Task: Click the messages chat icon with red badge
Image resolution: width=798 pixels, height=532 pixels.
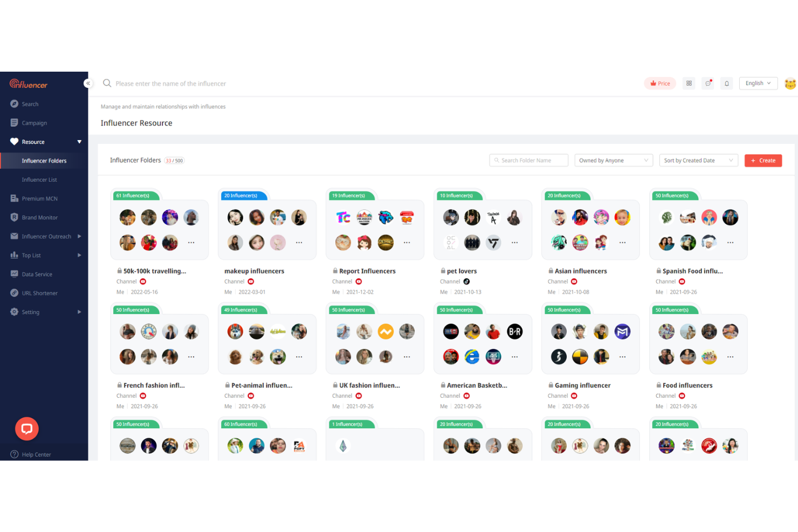Action: click(x=707, y=84)
